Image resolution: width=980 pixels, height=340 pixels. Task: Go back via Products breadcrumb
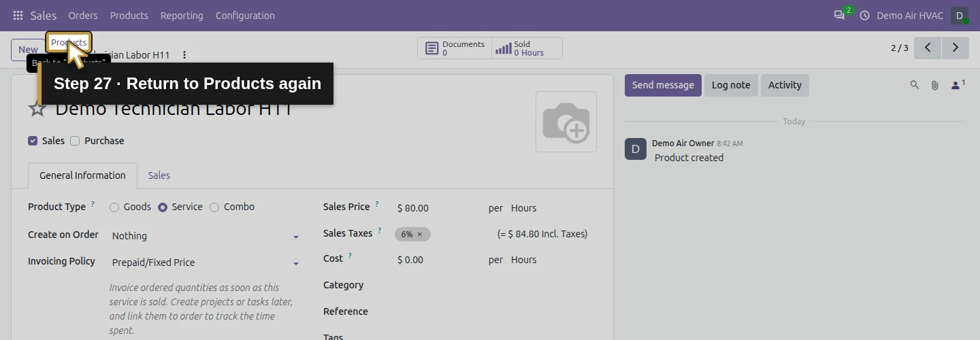(69, 42)
